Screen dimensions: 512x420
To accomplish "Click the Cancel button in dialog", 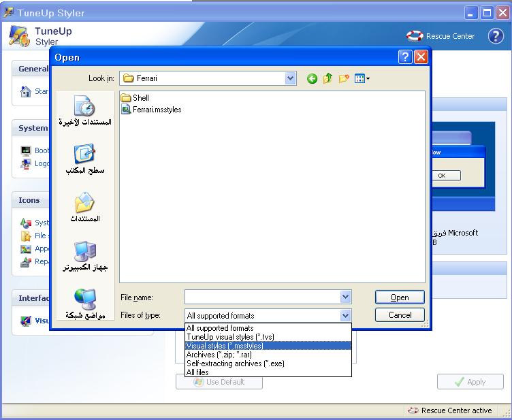I will coord(400,315).
